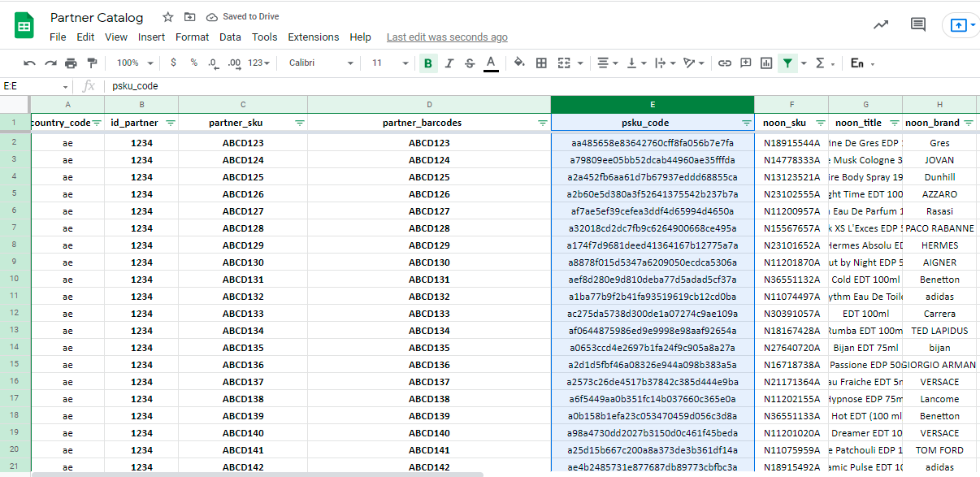
Task: Click the Insert chart icon
Action: pyautogui.click(x=766, y=63)
